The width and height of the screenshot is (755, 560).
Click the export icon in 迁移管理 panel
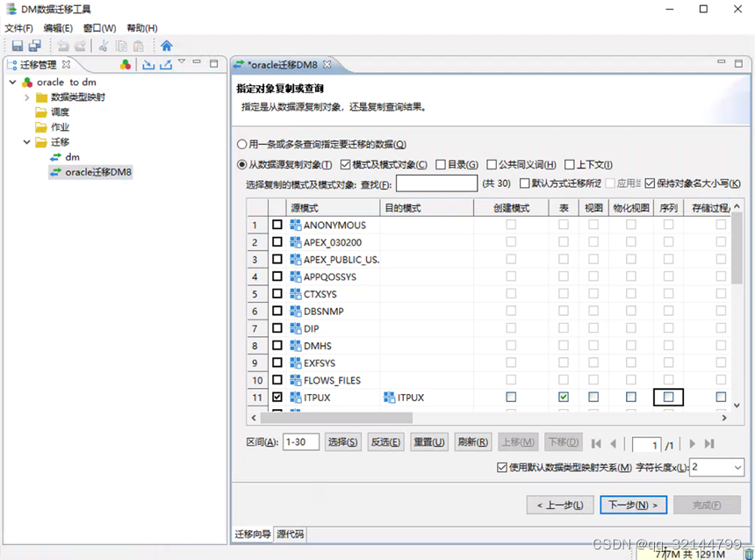point(166,65)
